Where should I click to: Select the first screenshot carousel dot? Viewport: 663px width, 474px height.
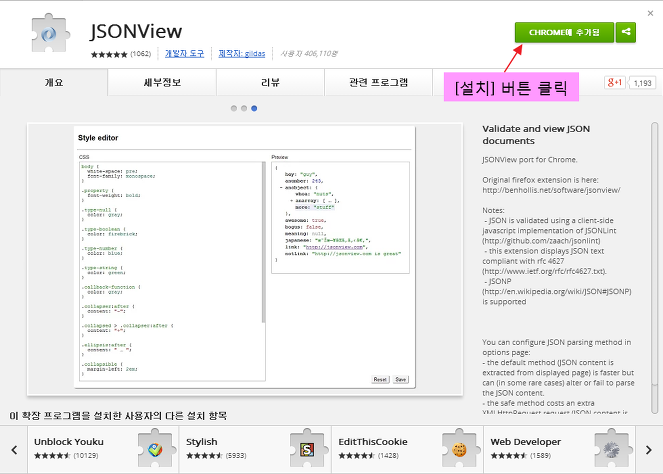coord(234,108)
